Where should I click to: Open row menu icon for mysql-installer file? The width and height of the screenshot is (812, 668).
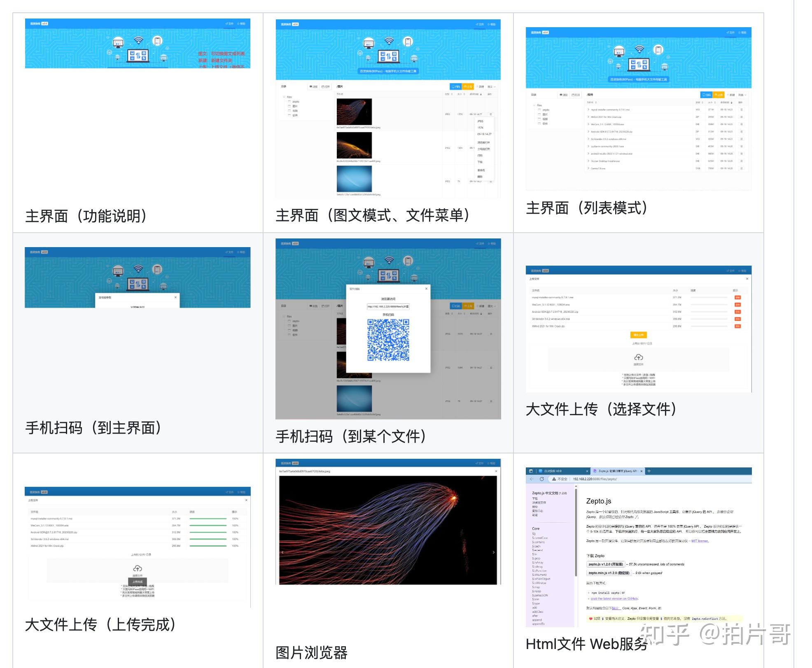pyautogui.click(x=742, y=110)
